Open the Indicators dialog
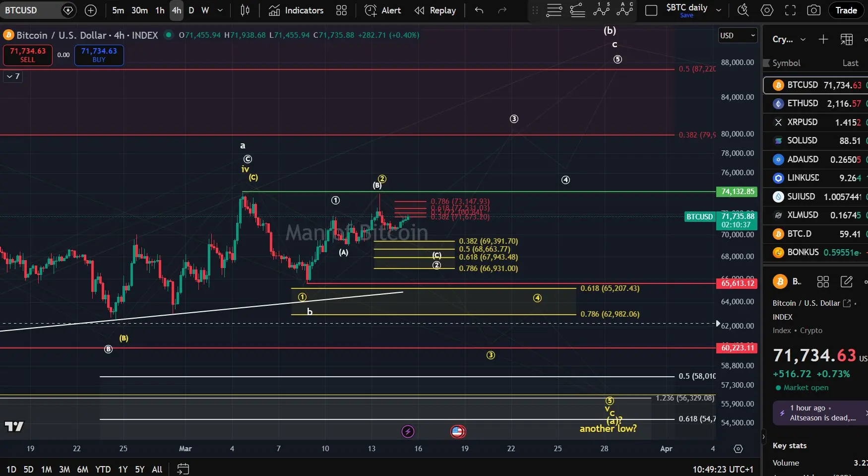Viewport: 868px width, 476px height. pos(296,10)
